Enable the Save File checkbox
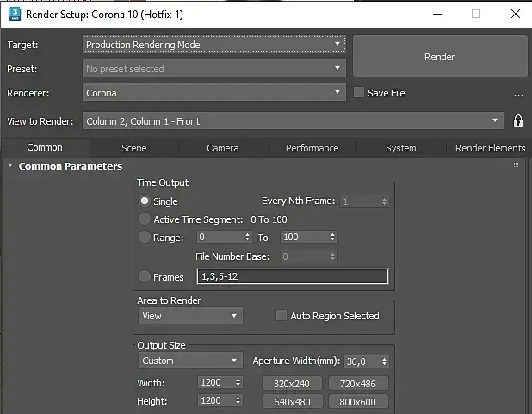The height and width of the screenshot is (414, 532). (x=360, y=93)
